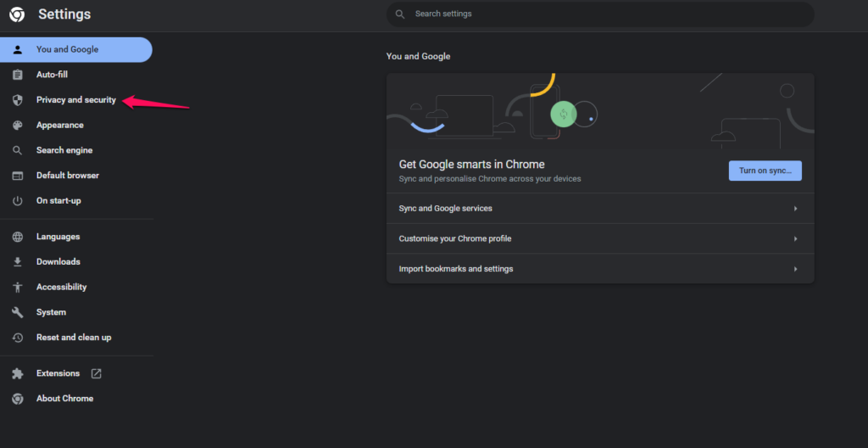Expand Sync and Google services arrow
The height and width of the screenshot is (448, 868).
pos(795,209)
